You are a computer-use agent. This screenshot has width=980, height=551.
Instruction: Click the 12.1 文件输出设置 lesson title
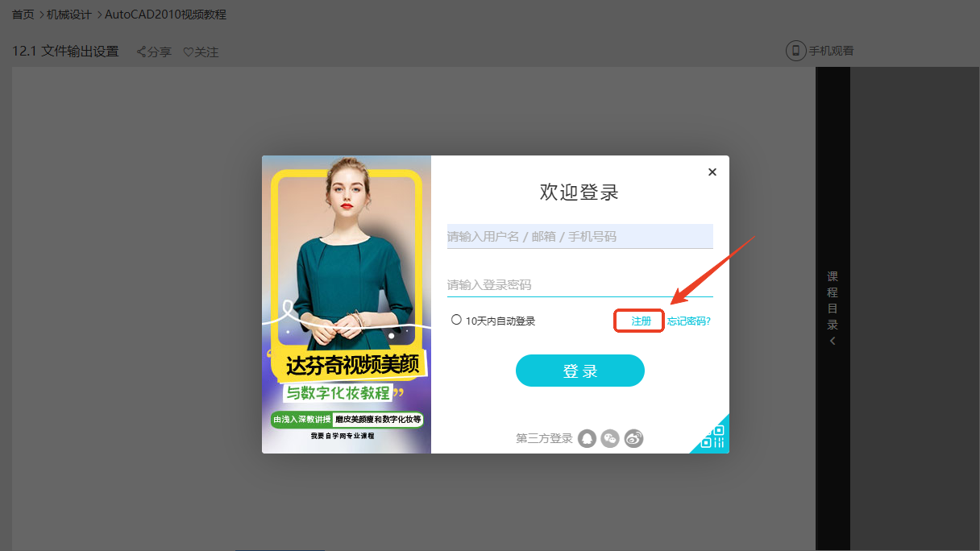65,52
